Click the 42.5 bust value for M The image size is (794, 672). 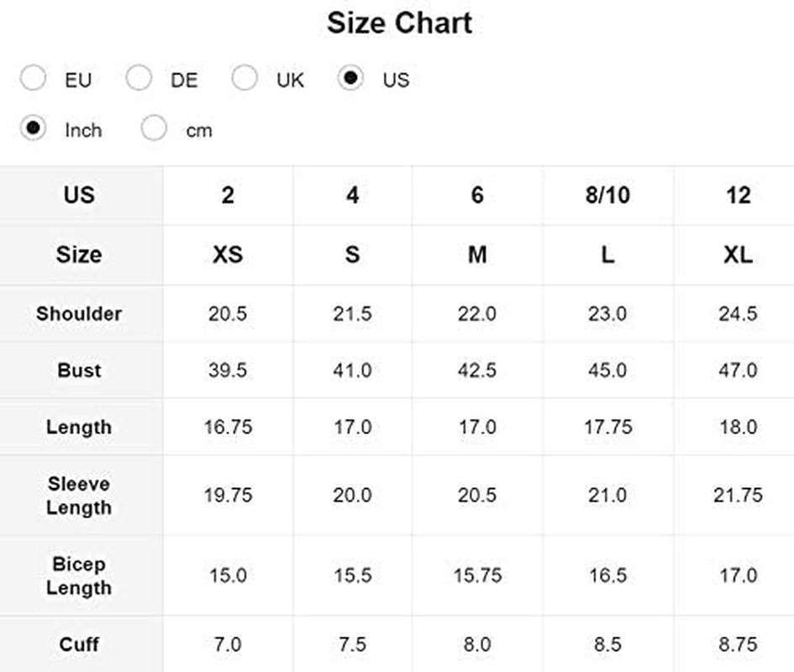click(477, 370)
